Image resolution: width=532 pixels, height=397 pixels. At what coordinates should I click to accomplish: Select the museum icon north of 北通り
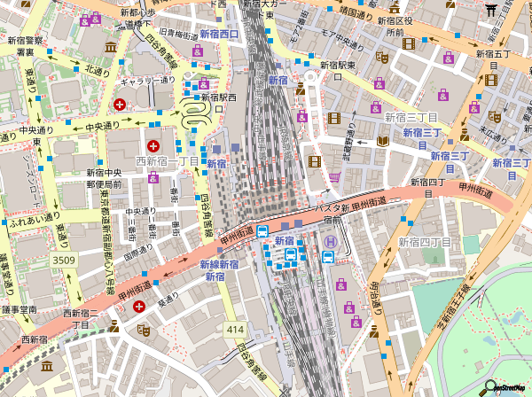pyautogui.click(x=111, y=46)
